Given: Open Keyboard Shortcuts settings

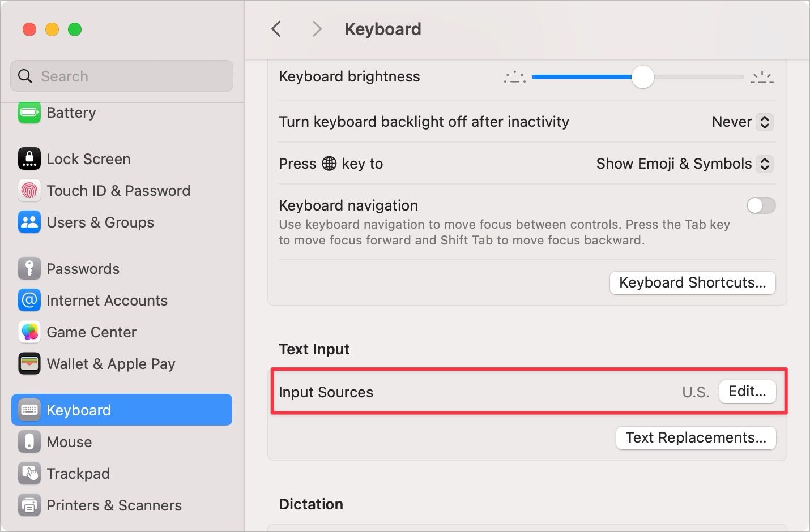Looking at the screenshot, I should point(692,282).
